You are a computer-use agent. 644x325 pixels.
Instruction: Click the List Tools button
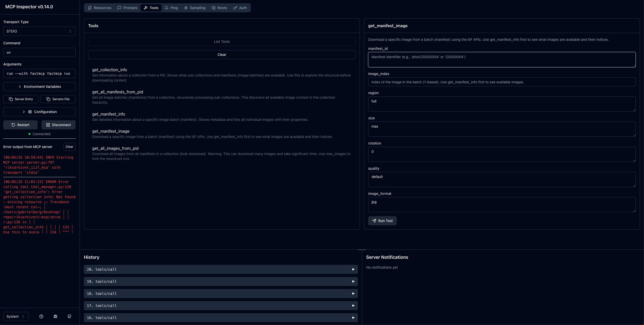coord(222,42)
